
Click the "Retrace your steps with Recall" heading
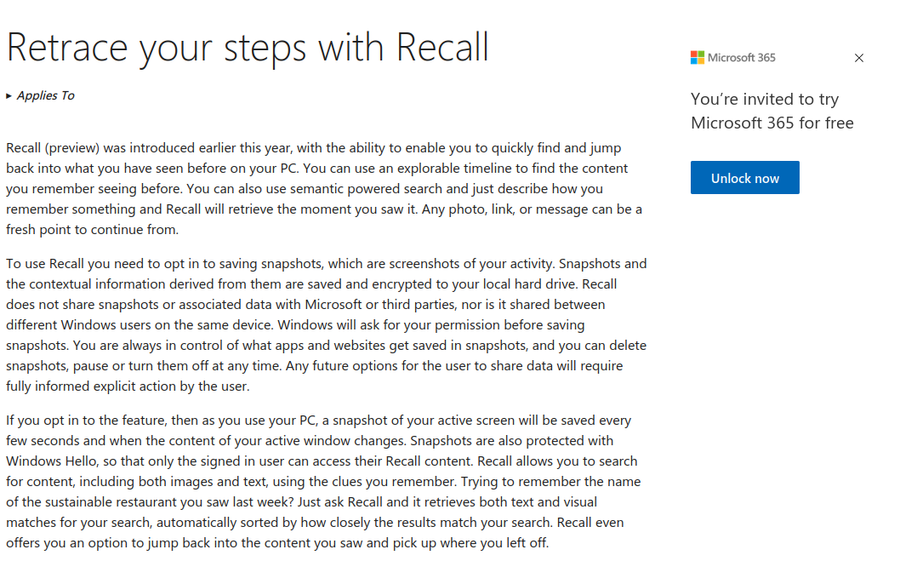click(x=248, y=47)
